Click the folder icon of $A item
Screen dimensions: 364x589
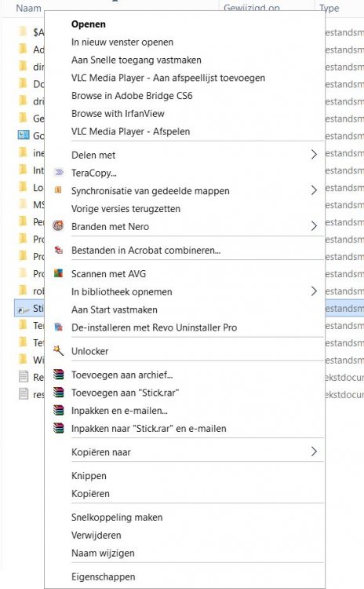point(23,31)
